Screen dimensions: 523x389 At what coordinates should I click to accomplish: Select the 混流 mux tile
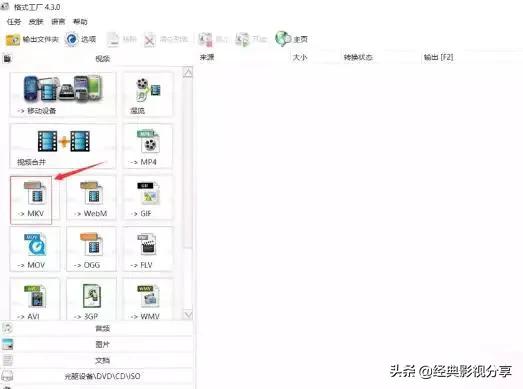(148, 94)
